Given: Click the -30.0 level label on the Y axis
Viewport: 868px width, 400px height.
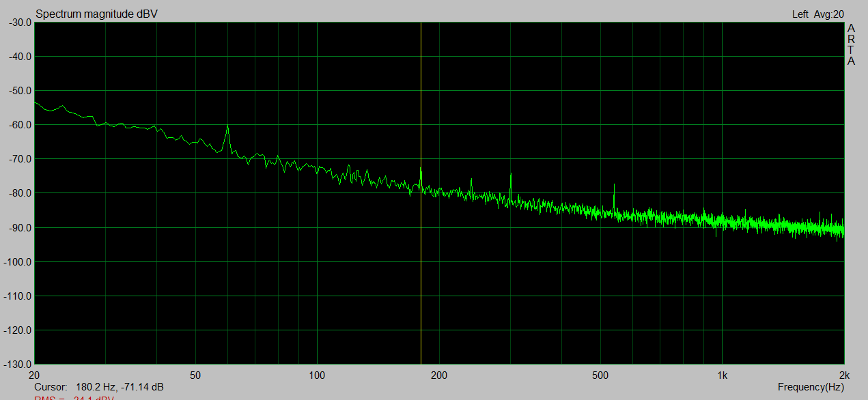Looking at the screenshot, I should [x=19, y=22].
